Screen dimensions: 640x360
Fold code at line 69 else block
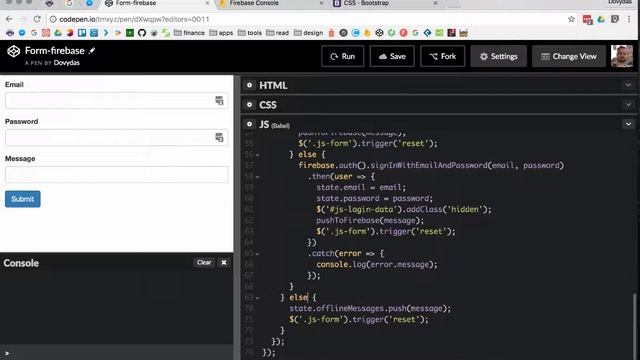258,298
